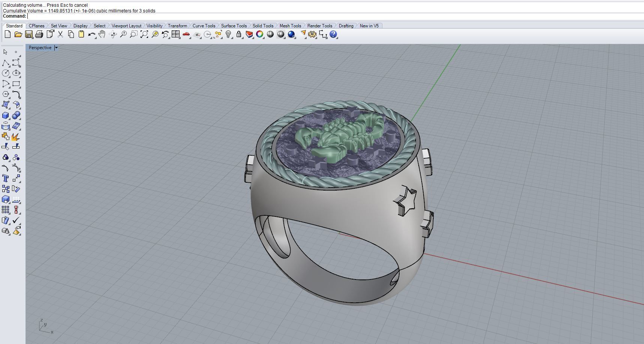Select the Box solid tool

[6, 116]
